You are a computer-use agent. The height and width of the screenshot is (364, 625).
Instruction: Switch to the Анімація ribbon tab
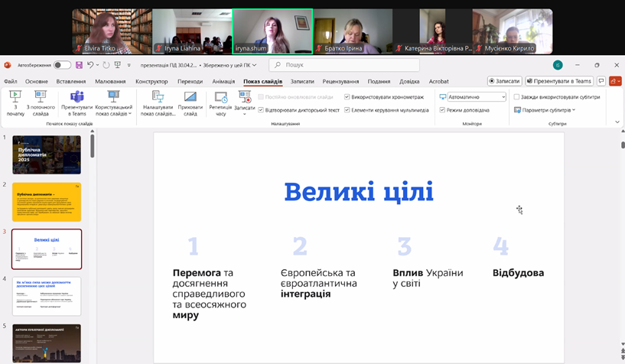(223, 81)
